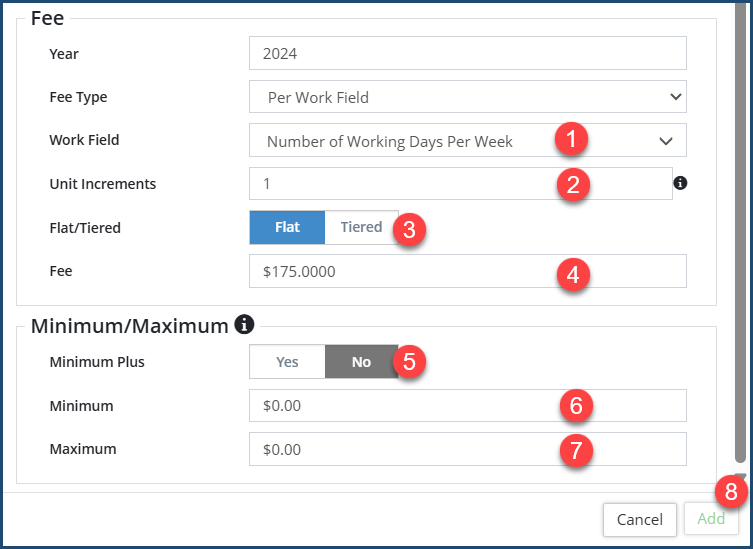Image resolution: width=753 pixels, height=549 pixels.
Task: Click the Cancel button
Action: point(639,519)
